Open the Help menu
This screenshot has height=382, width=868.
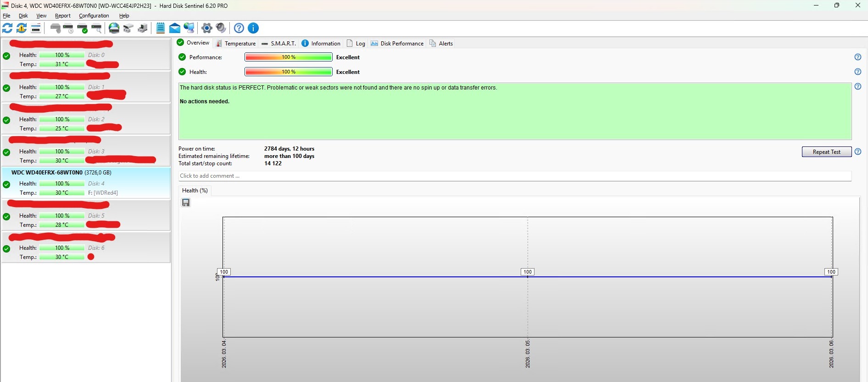124,16
